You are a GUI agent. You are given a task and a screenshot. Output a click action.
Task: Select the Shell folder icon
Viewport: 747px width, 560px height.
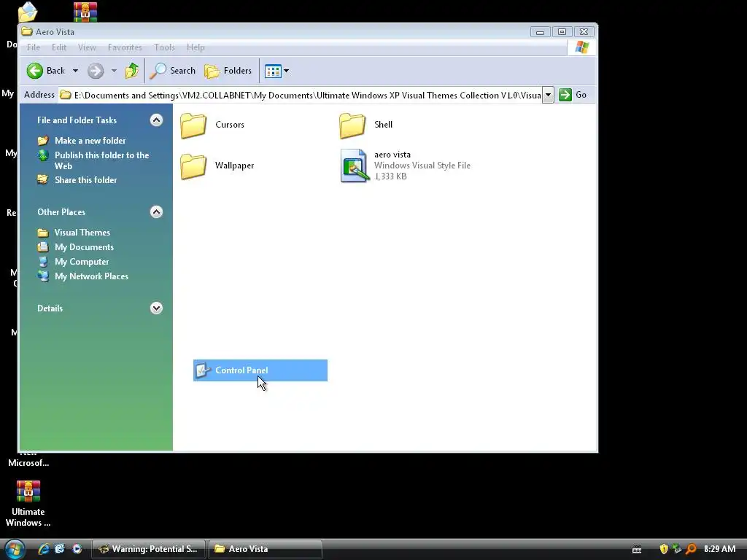(352, 125)
